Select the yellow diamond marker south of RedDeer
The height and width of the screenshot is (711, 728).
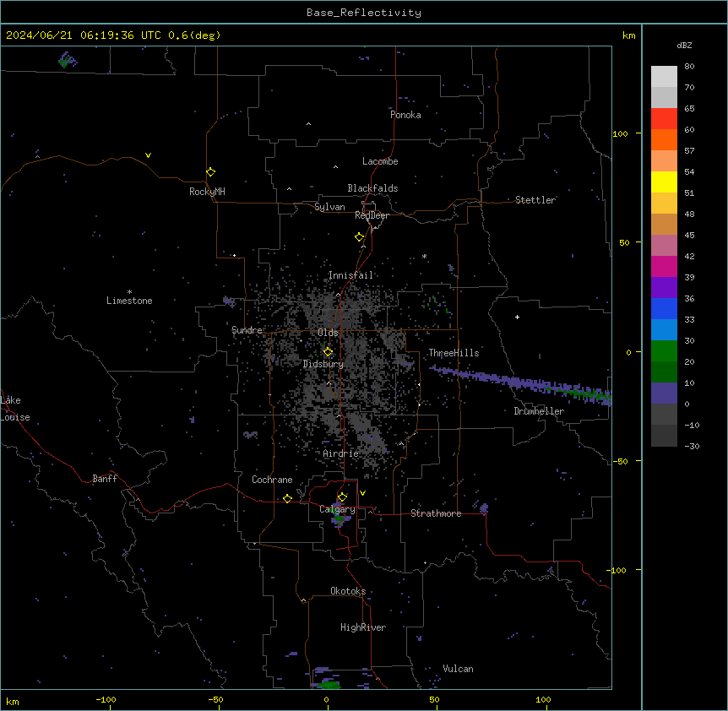pos(359,237)
